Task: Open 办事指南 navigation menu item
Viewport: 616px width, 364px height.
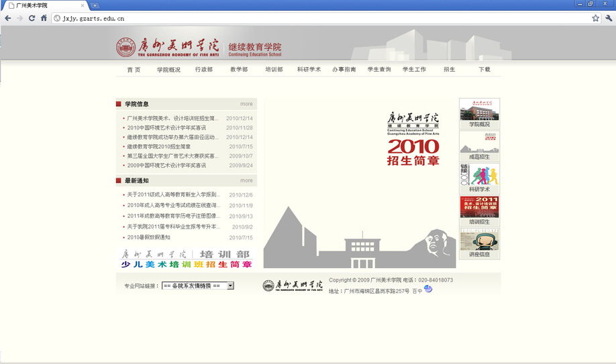Action: click(344, 70)
